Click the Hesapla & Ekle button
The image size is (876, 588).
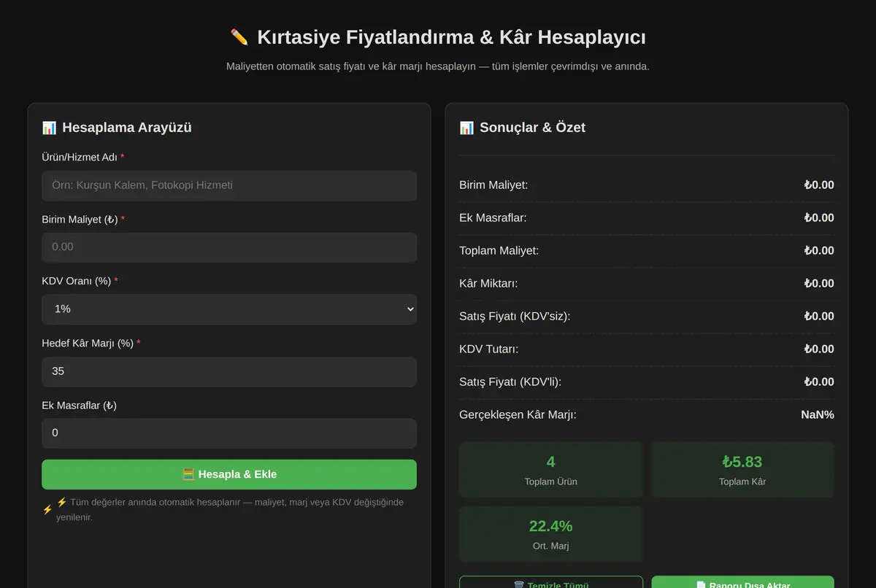pos(229,474)
